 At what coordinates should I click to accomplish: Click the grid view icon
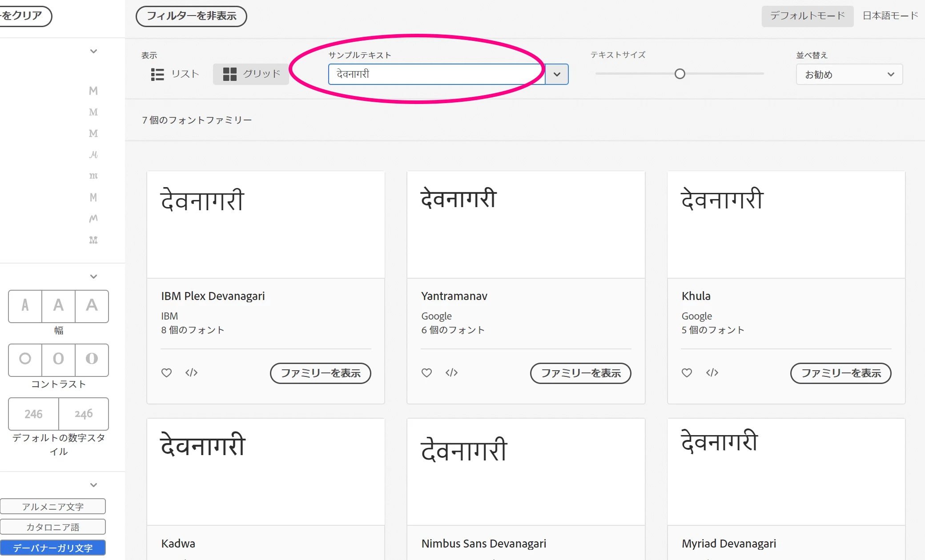pos(230,74)
